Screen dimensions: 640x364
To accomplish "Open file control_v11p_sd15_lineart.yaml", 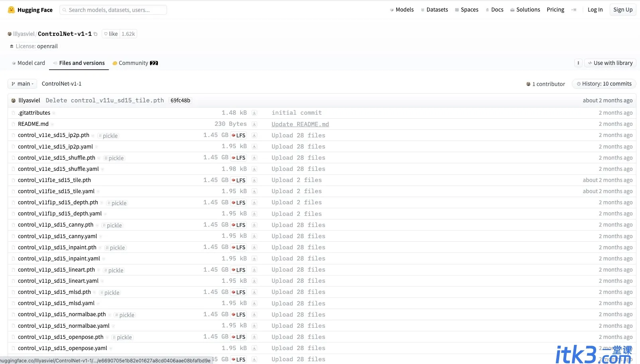I will click(58, 281).
